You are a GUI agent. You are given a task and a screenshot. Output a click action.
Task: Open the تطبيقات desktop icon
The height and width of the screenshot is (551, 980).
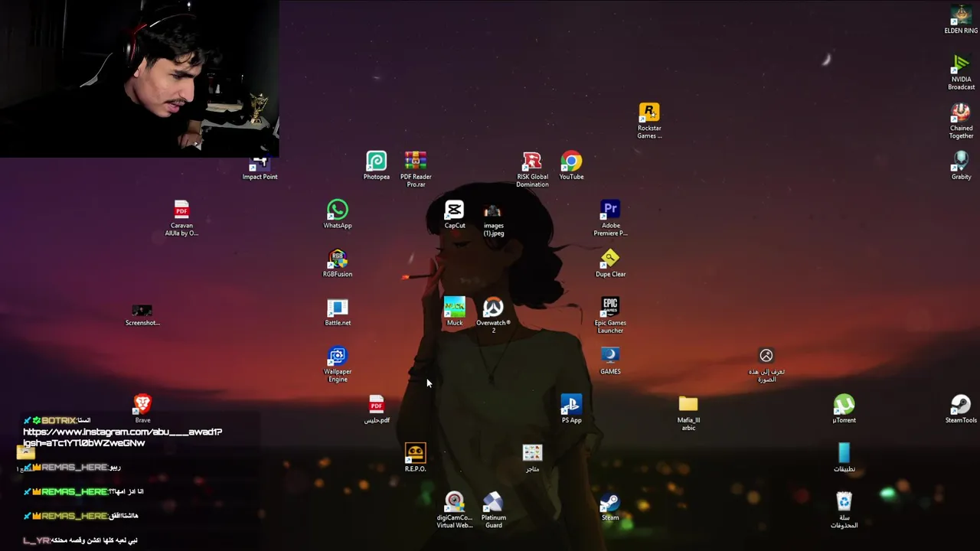tap(844, 458)
